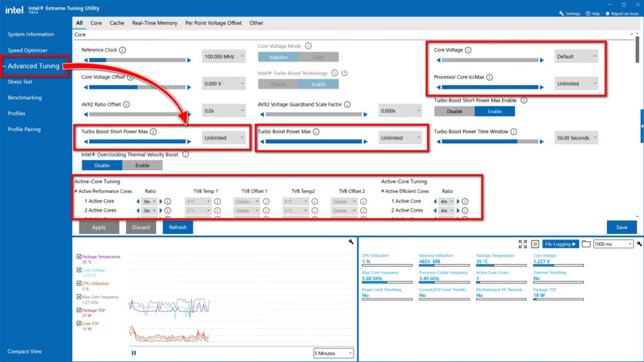Click Report an Issue

tap(623, 14)
